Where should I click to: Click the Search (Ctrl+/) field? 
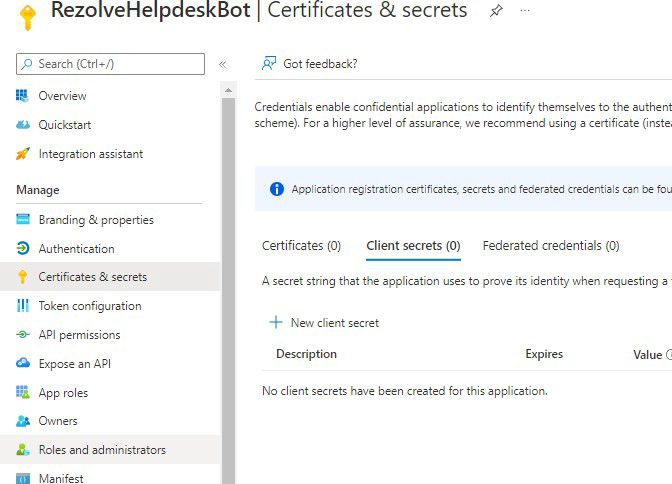(110, 64)
